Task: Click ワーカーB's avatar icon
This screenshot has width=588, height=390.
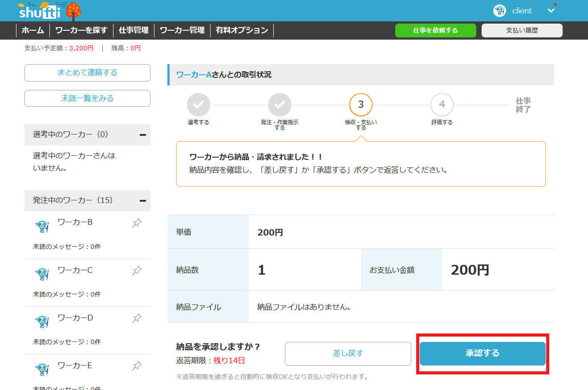Action: 42,227
